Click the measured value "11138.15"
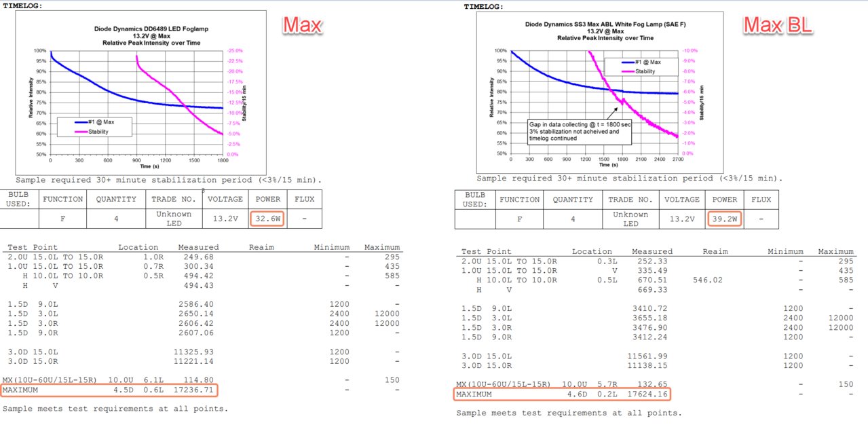This screenshot has height=425, width=868. 647,365
